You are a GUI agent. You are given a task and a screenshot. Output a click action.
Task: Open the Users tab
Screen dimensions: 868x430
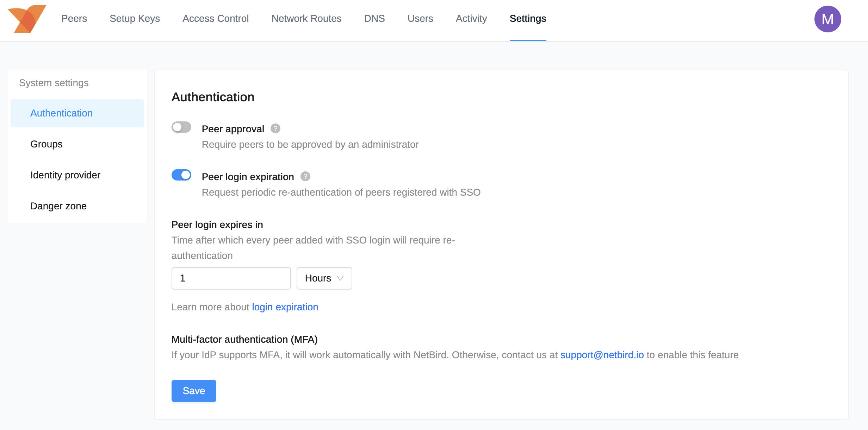[420, 19]
